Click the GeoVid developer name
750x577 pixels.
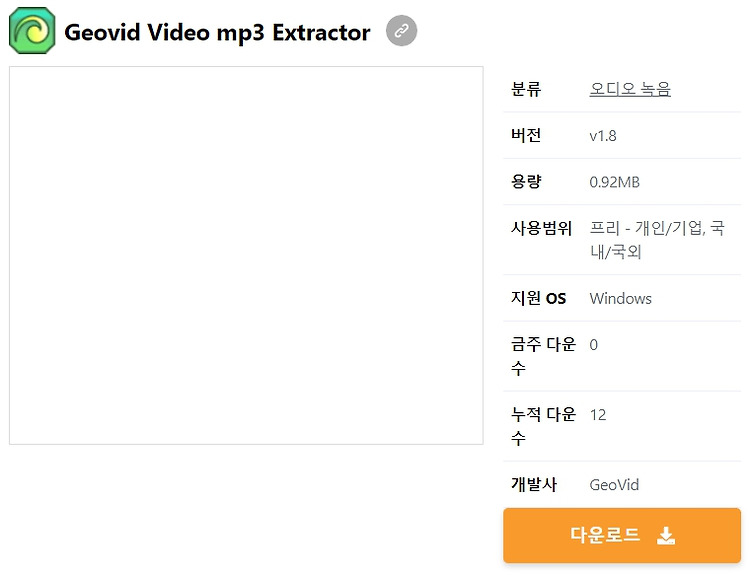tap(614, 485)
